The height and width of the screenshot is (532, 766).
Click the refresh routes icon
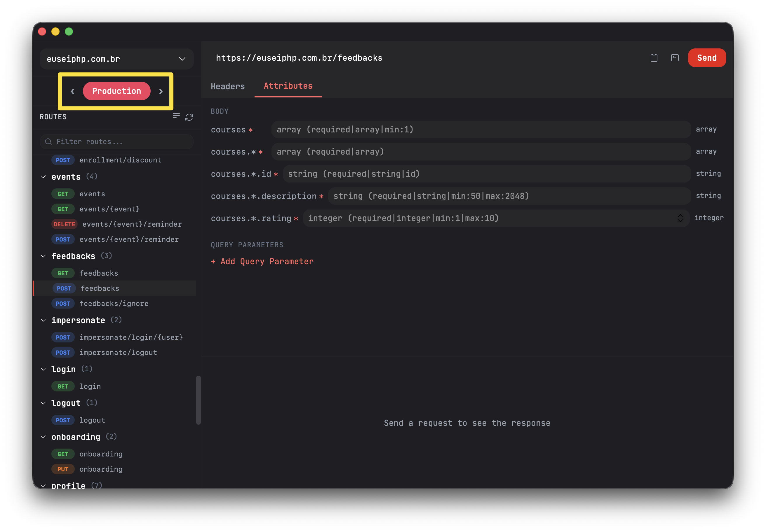coord(189,117)
